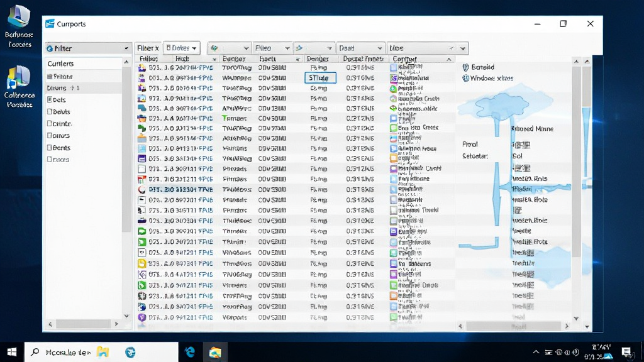Click the green "Tamaas" cell
Screen dimensions: 644x362
click(235, 118)
